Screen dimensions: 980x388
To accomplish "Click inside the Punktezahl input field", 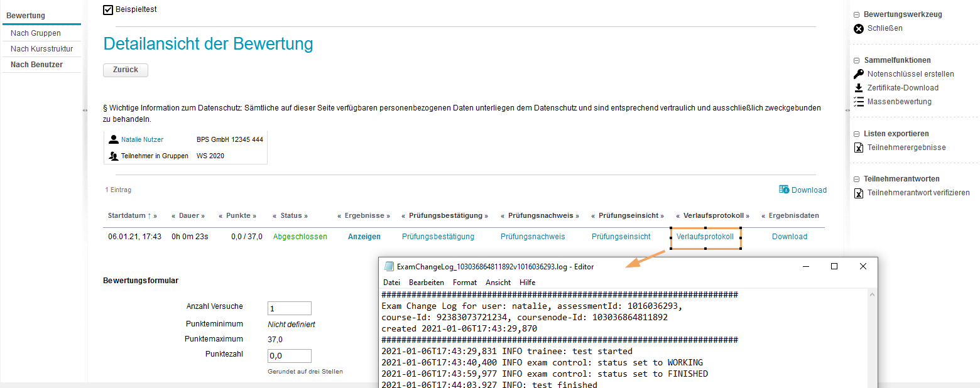I will 289,355.
